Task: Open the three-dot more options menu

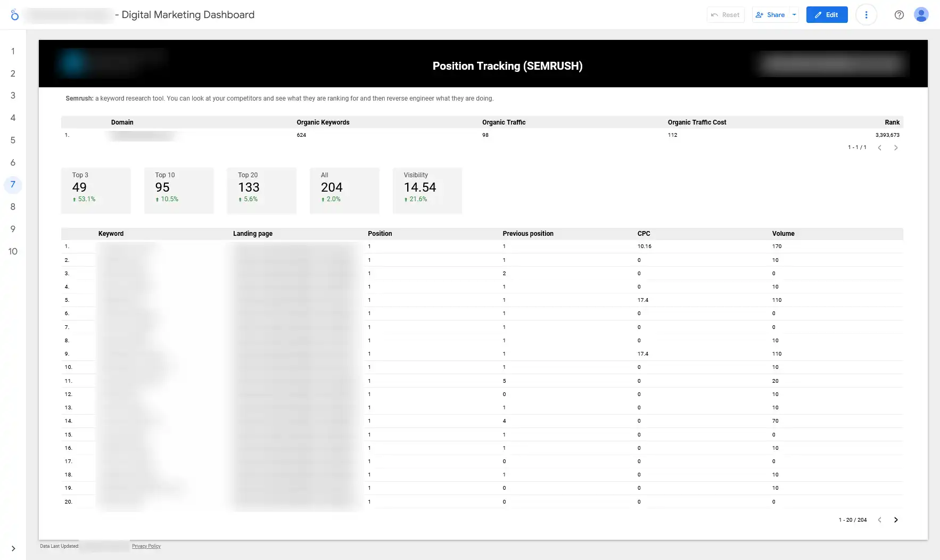Action: (x=866, y=15)
